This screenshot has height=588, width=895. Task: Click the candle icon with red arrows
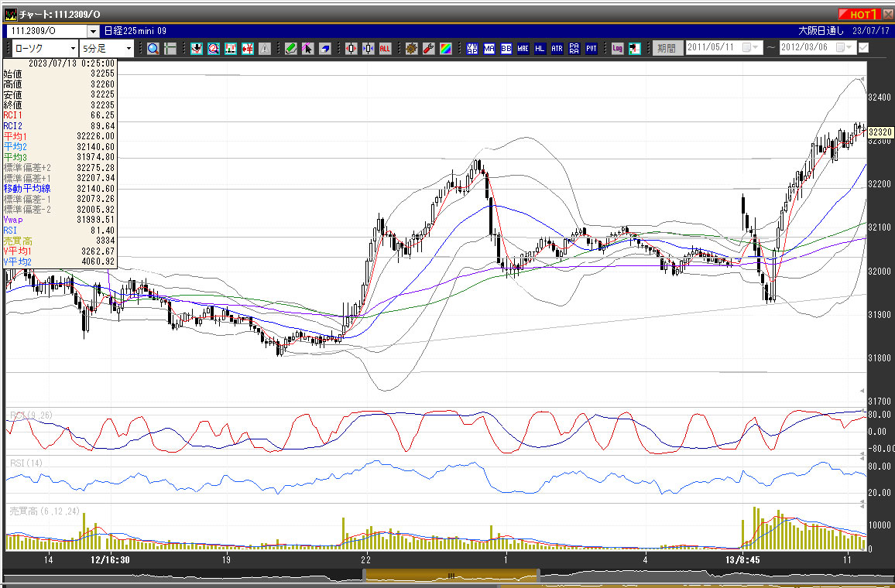pyautogui.click(x=351, y=49)
